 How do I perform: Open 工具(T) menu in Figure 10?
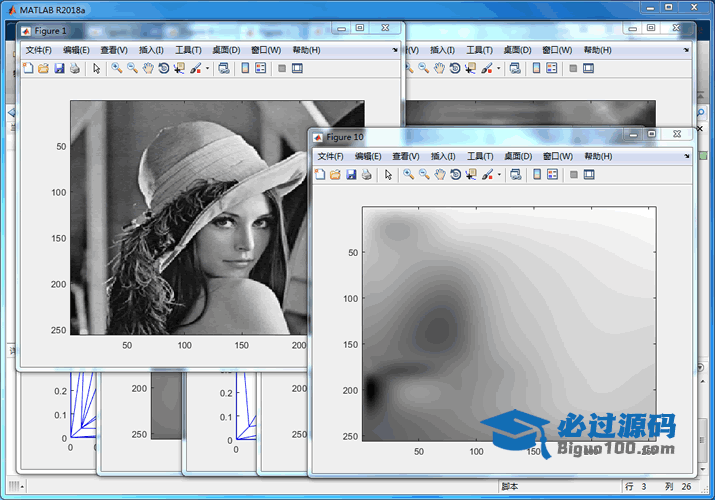(x=481, y=157)
